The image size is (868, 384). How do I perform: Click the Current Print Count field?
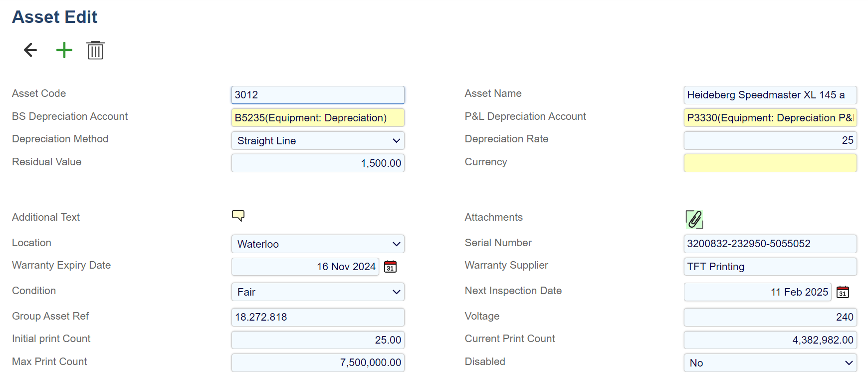click(770, 340)
